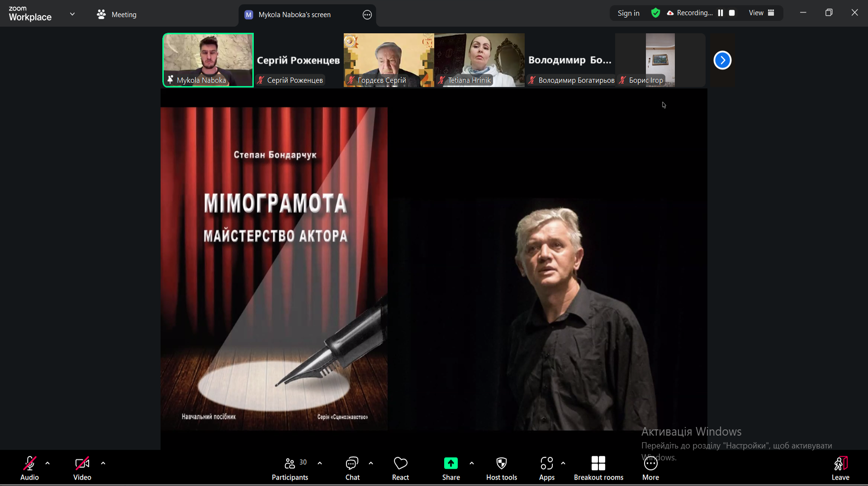The height and width of the screenshot is (486, 868).
Task: Click the Sign in button
Action: pyautogui.click(x=628, y=13)
